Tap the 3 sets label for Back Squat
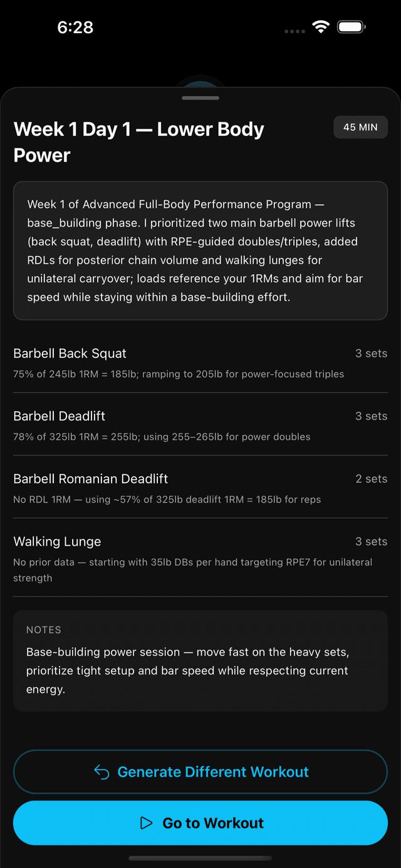401x868 pixels. pyautogui.click(x=371, y=354)
